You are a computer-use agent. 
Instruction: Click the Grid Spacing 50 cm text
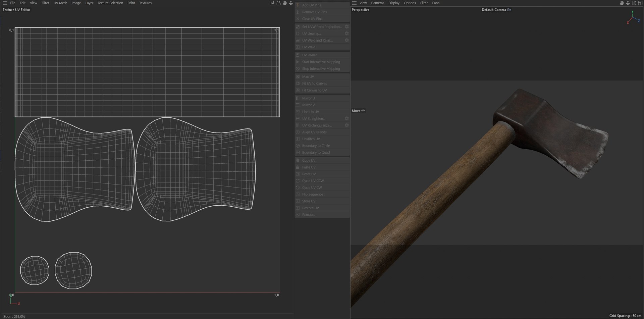coord(625,316)
